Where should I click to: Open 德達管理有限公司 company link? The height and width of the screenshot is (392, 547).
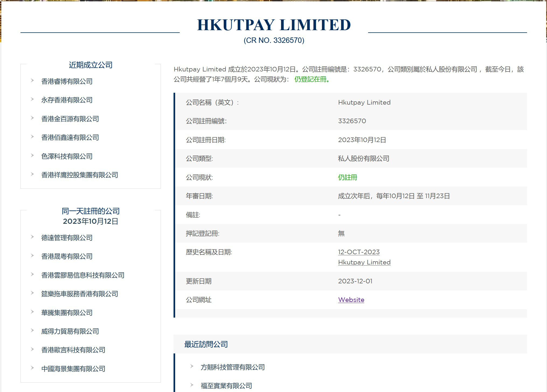(x=67, y=238)
